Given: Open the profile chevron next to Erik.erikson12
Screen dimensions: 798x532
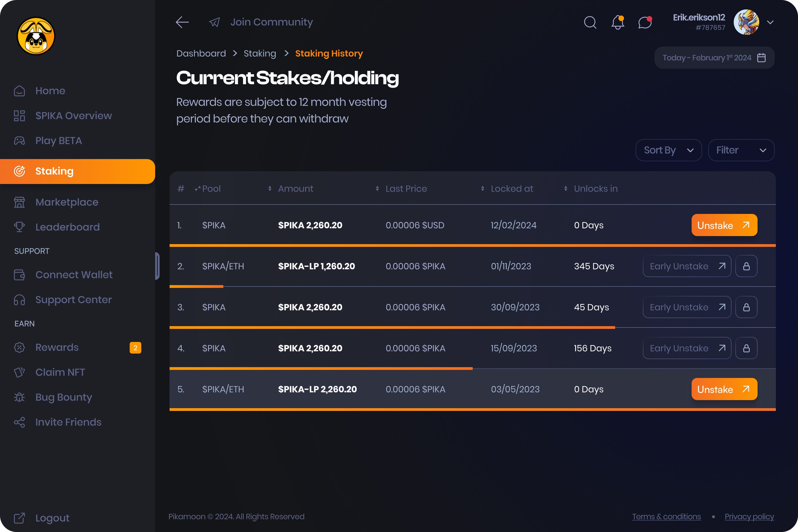Looking at the screenshot, I should [770, 22].
